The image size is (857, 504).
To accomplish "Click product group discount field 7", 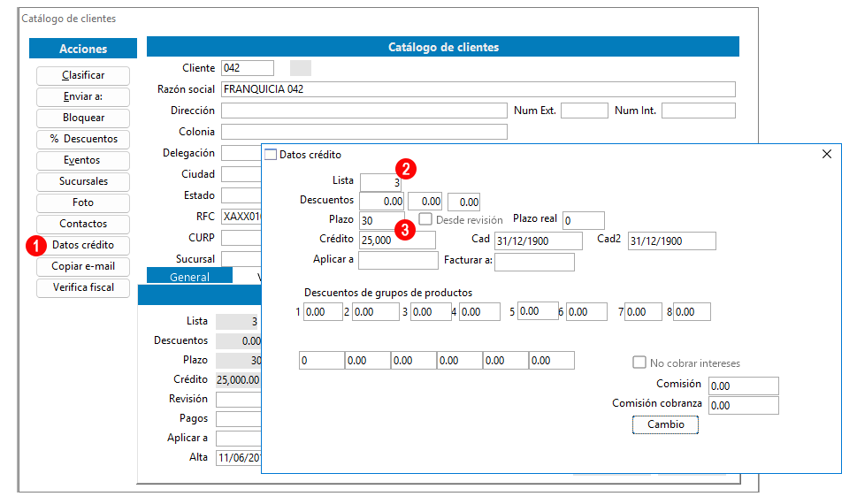I will coord(643,312).
